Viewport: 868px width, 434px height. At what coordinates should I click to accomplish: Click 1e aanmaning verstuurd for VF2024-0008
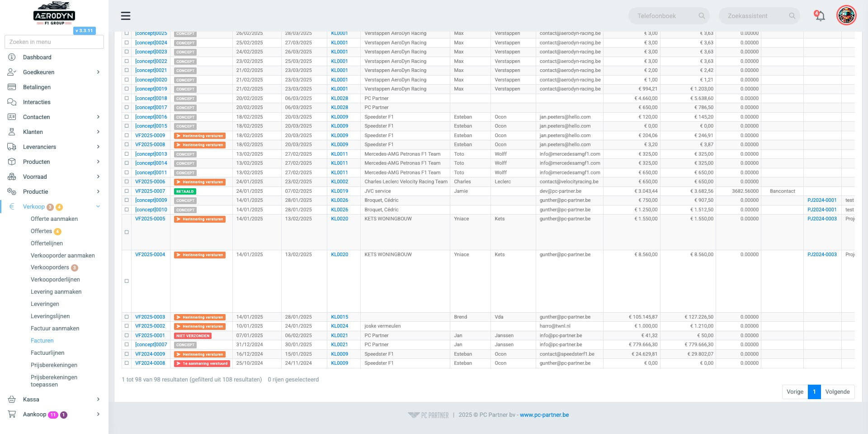(202, 363)
